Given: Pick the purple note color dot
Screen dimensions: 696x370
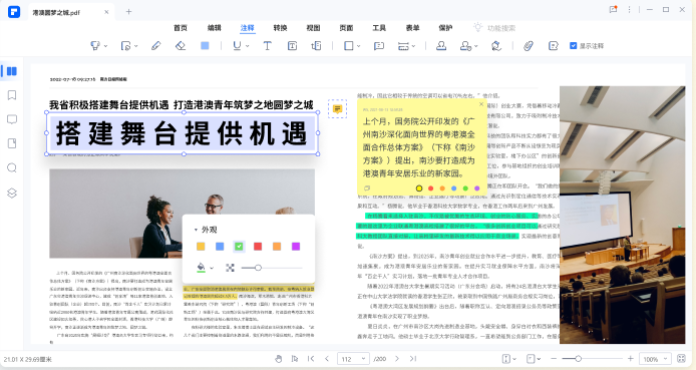Looking at the screenshot, I should point(477,189).
